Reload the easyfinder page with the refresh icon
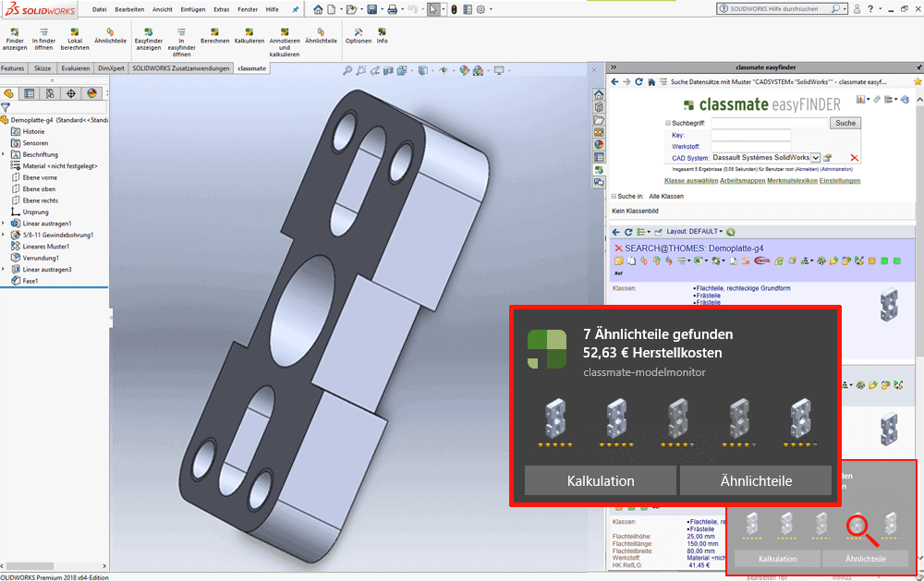This screenshot has width=924, height=581. (638, 82)
